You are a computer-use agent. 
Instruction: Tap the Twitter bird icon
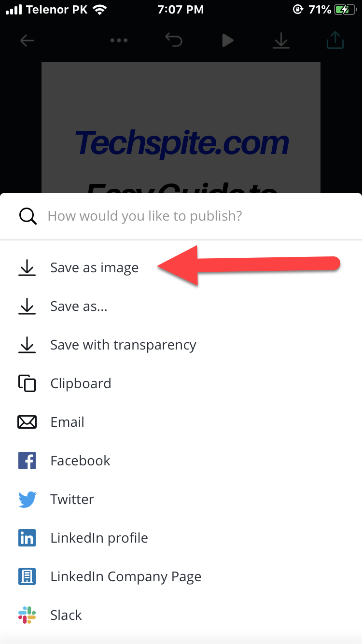[27, 500]
